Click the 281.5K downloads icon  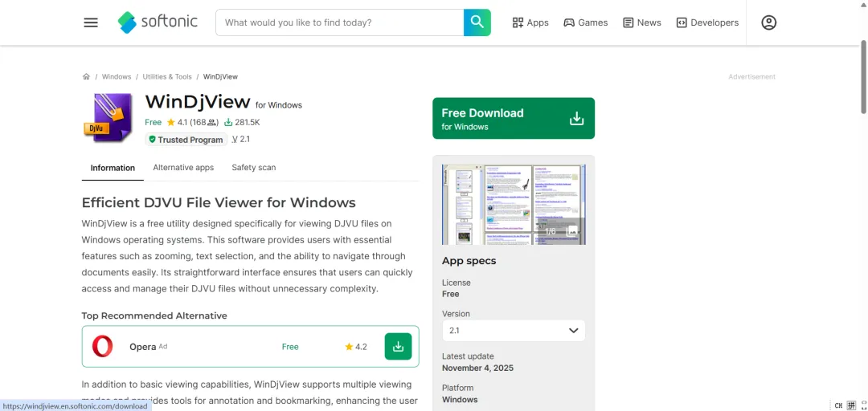tap(228, 122)
